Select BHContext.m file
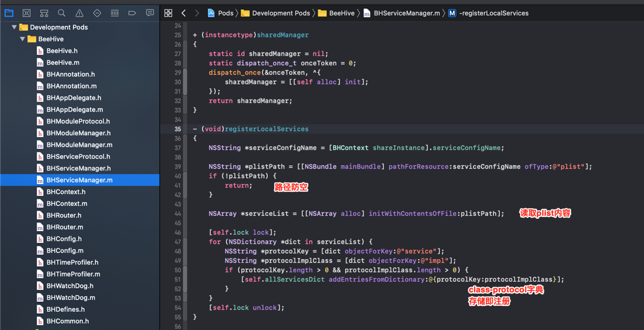This screenshot has width=644, height=330. click(x=67, y=204)
